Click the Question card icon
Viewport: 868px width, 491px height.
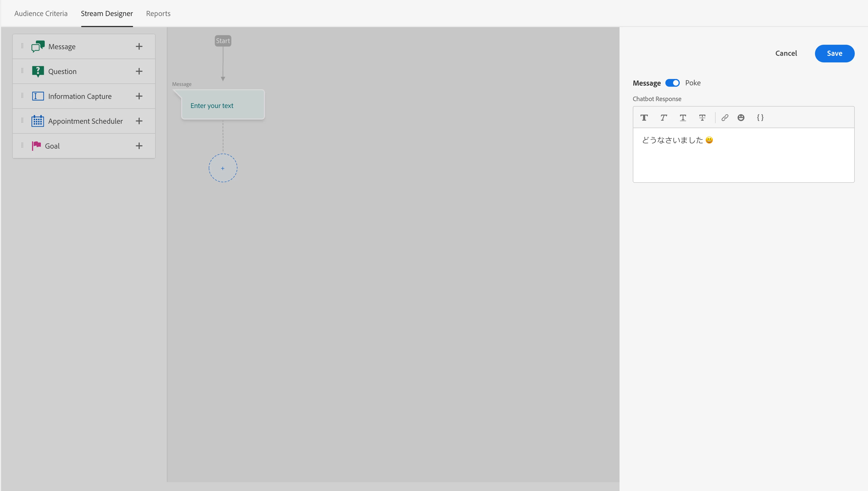[x=38, y=71]
